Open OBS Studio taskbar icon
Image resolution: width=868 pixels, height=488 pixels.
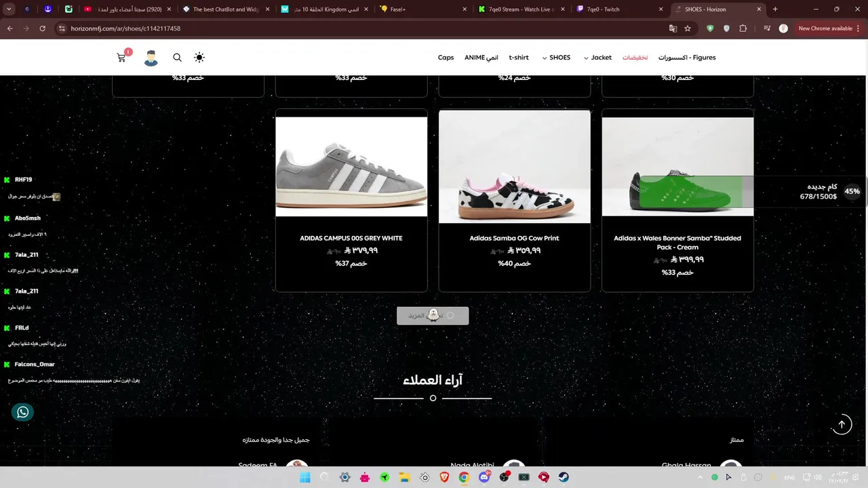coord(504,477)
